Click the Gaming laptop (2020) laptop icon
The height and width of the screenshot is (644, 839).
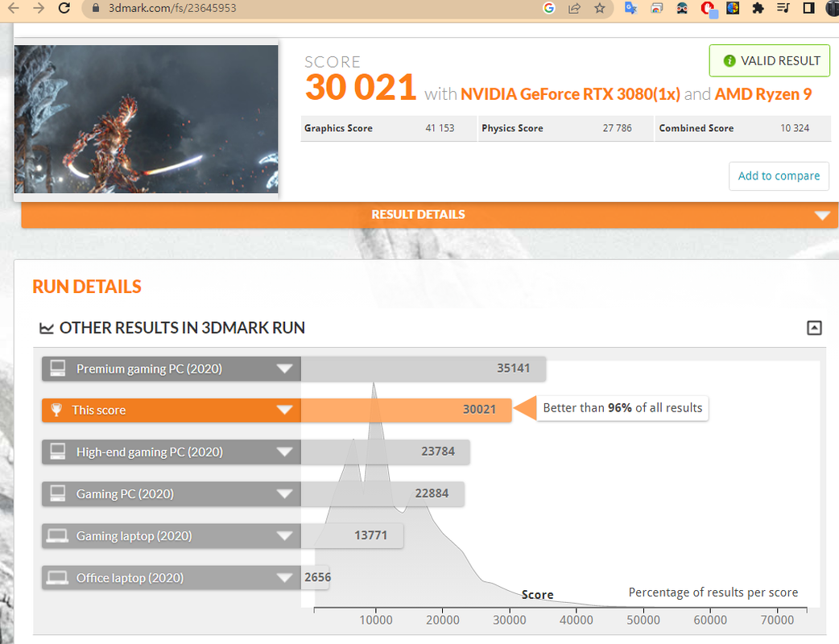tap(57, 536)
